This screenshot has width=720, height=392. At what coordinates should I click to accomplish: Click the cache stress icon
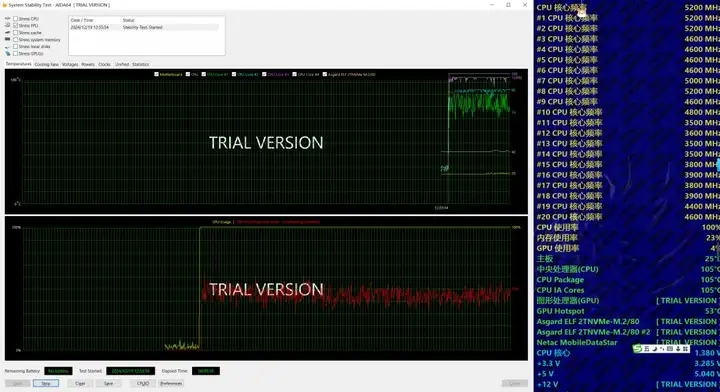[x=7, y=33]
